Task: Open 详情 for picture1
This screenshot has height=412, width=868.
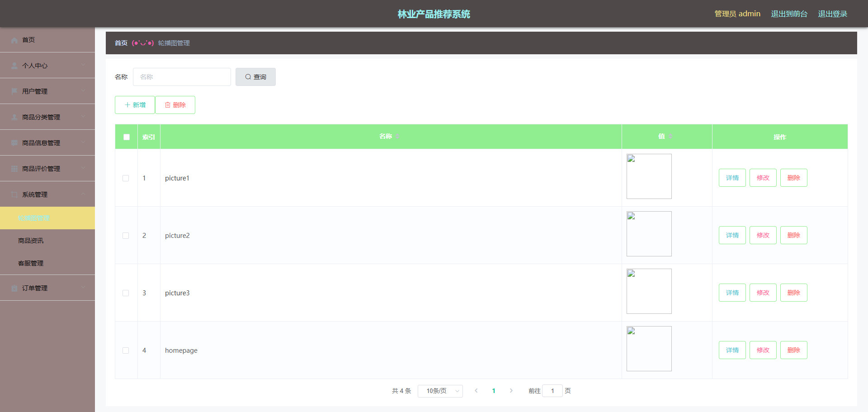Action: [x=732, y=178]
